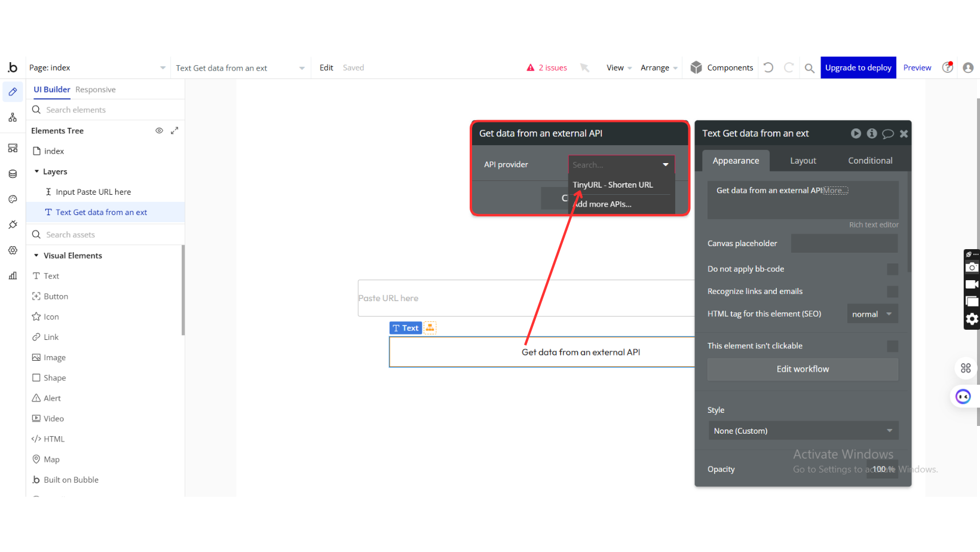Switch to the Appearance tab

click(736, 161)
